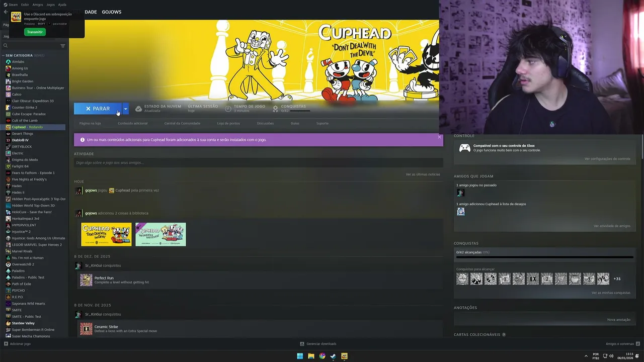
Task: Open the Ajuda menu
Action: coord(62,5)
